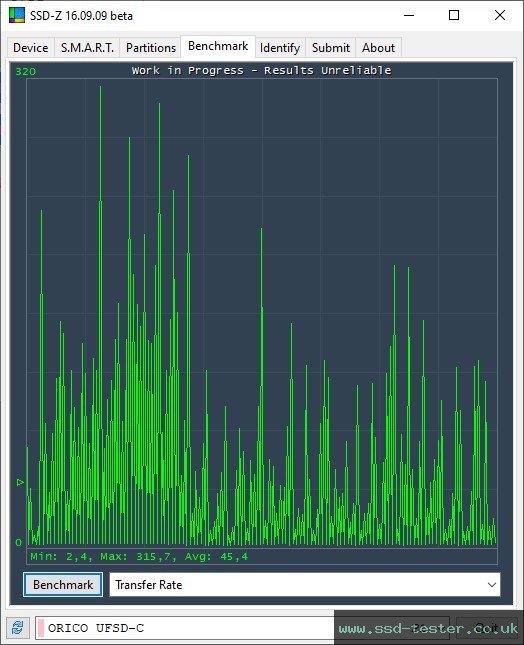Maximize the SSD-Z window

454,16
